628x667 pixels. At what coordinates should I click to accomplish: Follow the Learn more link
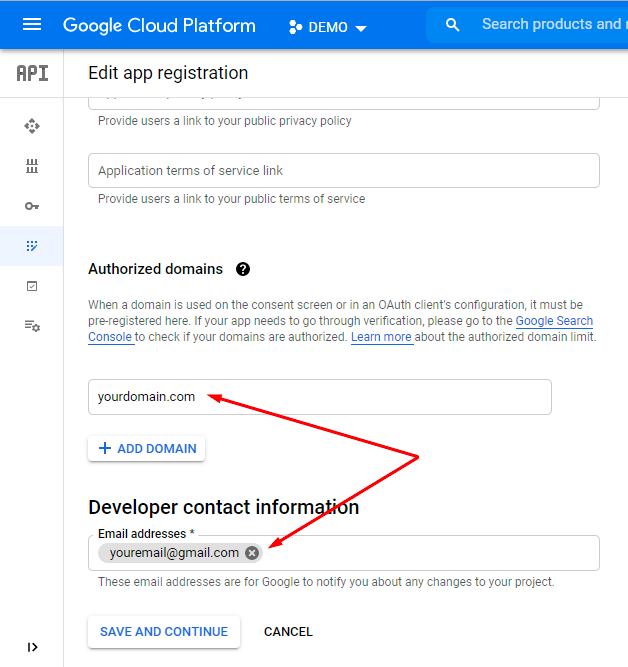pos(381,338)
